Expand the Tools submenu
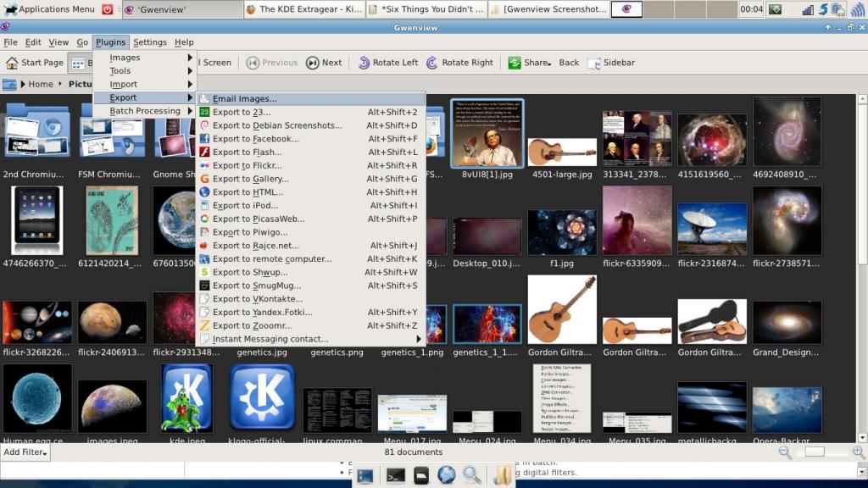This screenshot has width=868, height=488. tap(144, 71)
